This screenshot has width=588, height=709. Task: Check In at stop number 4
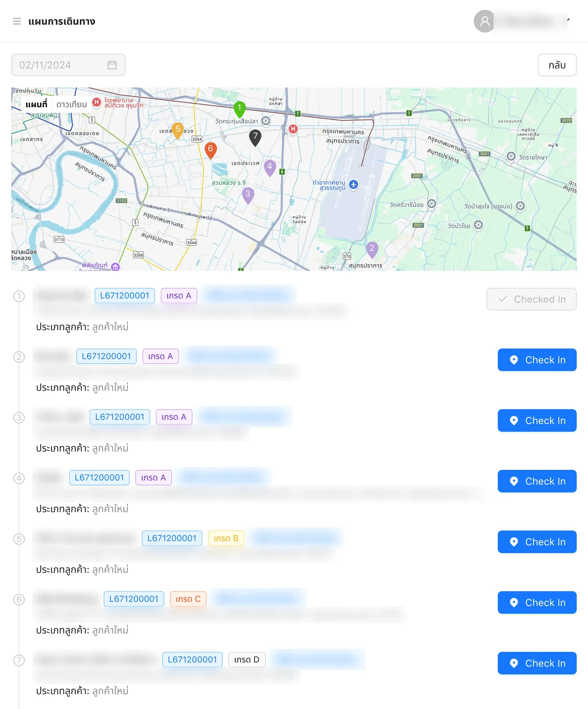click(x=537, y=481)
